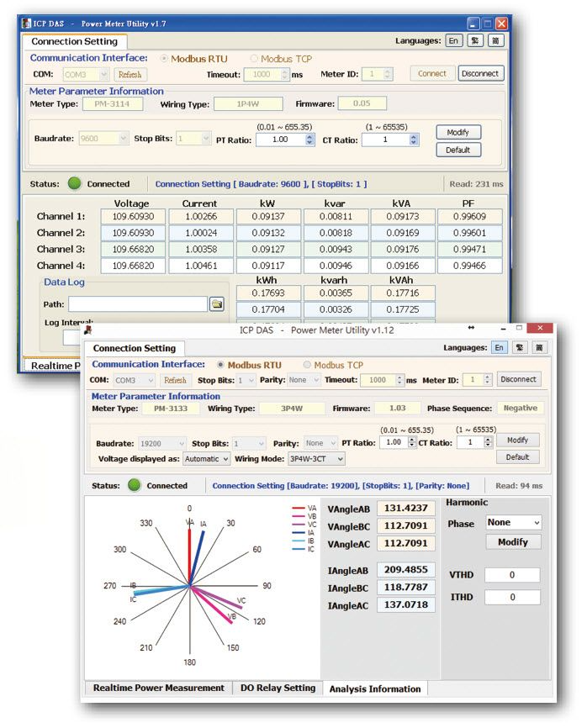Click the folder browse icon beside Path field

point(217,304)
